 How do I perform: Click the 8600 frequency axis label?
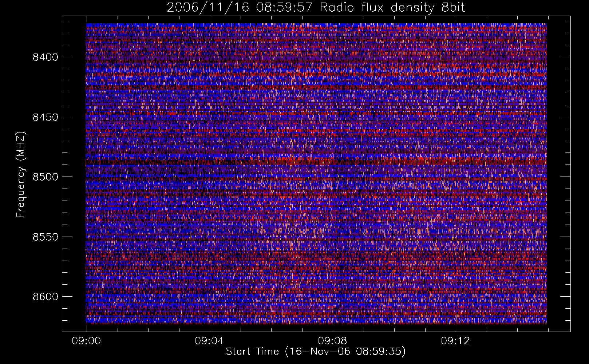(46, 297)
